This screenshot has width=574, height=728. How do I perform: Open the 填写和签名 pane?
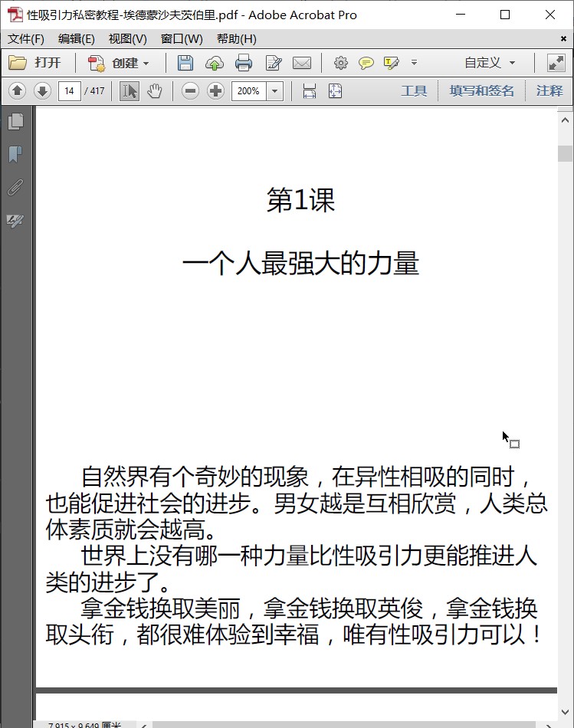481,90
